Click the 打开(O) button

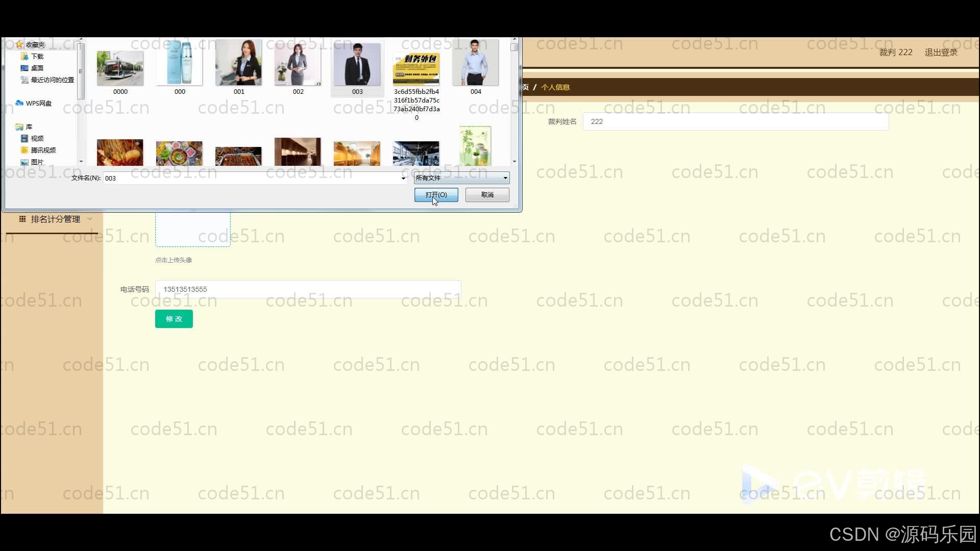point(435,195)
